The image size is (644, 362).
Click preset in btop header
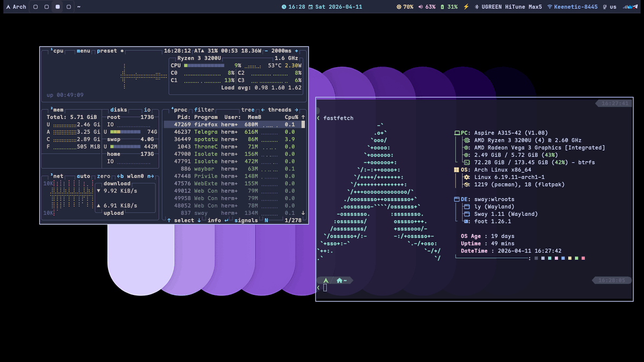(107, 51)
